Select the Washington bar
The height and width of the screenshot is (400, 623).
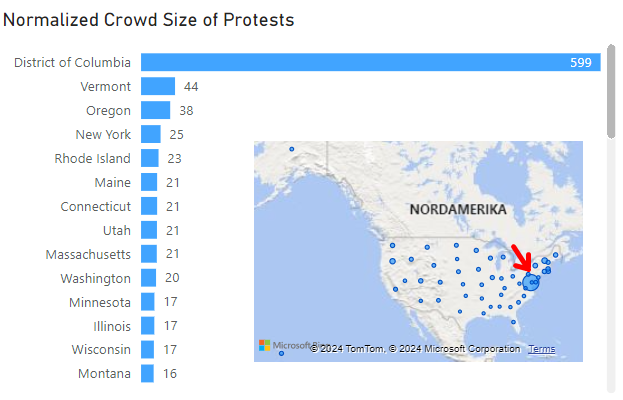coord(149,278)
